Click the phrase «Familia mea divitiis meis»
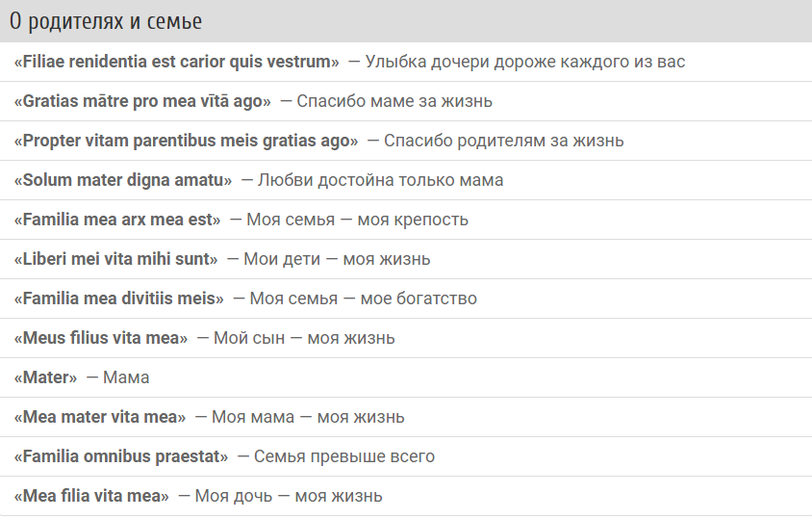Image resolution: width=812 pixels, height=519 pixels. click(x=119, y=298)
